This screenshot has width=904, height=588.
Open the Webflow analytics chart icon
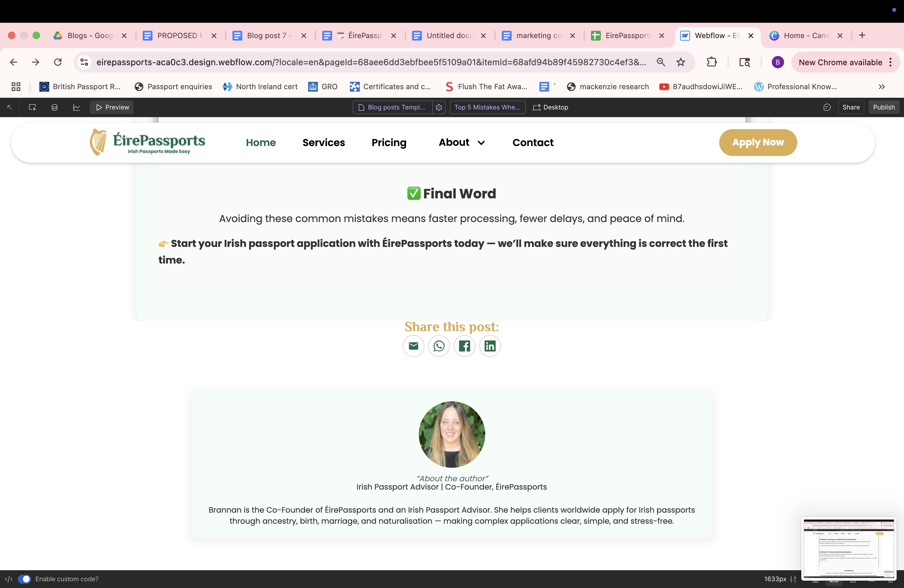coord(76,107)
